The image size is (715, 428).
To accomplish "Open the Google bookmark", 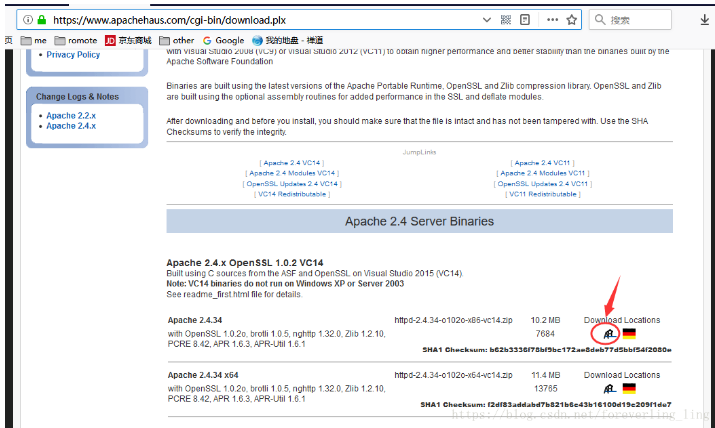I will click(223, 41).
